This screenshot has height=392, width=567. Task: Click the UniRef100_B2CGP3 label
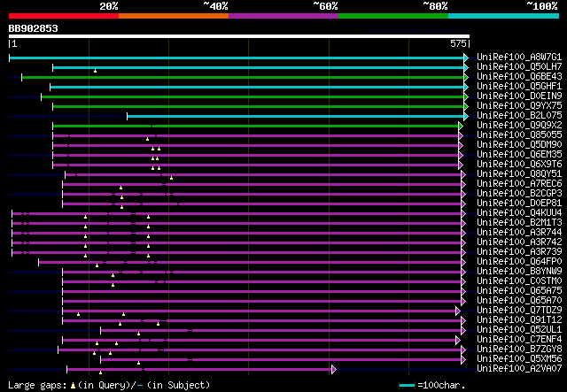tap(519, 194)
